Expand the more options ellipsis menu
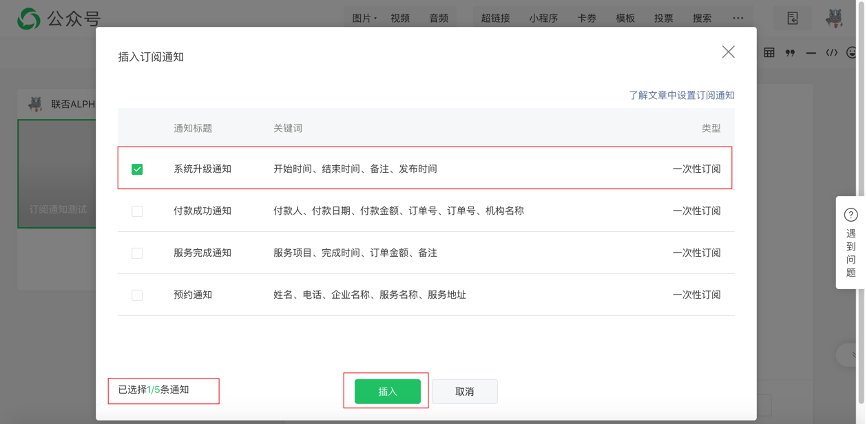The image size is (866, 424). tap(738, 18)
